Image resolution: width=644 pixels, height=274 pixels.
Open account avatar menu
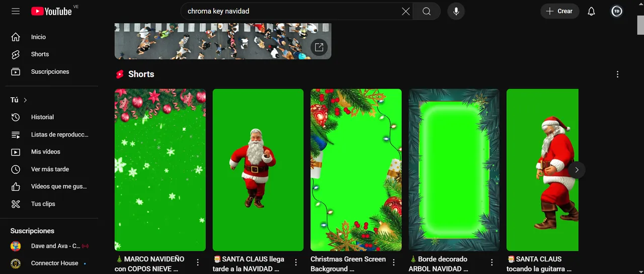pyautogui.click(x=617, y=11)
